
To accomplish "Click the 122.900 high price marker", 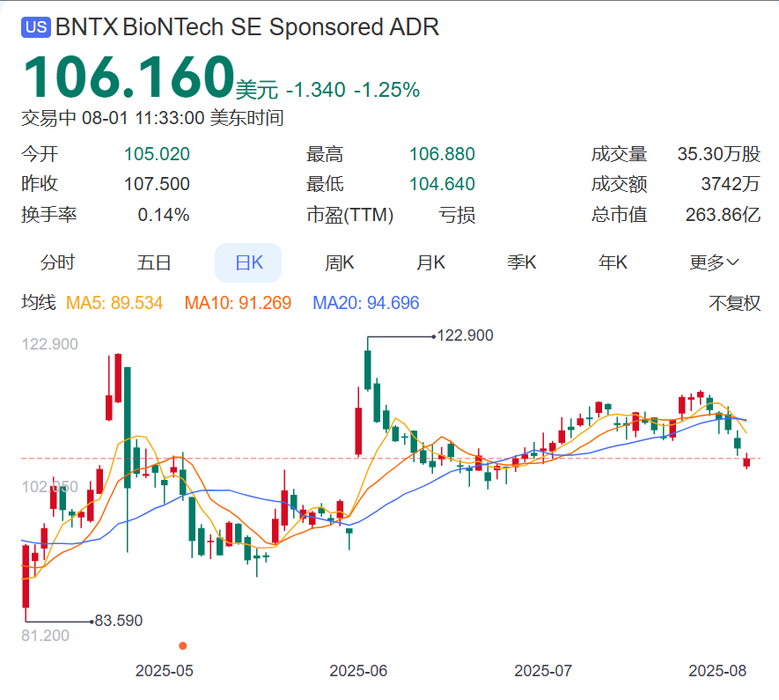I will pyautogui.click(x=465, y=335).
